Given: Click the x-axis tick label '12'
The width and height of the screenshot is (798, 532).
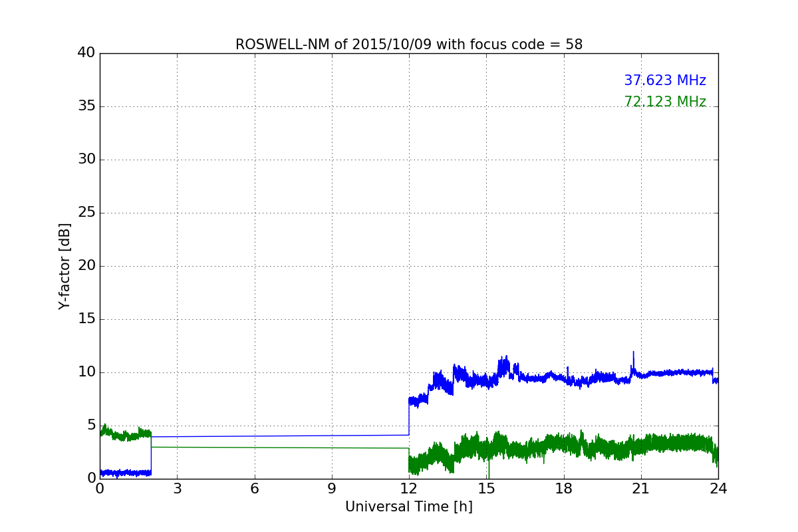Looking at the screenshot, I should [x=409, y=489].
